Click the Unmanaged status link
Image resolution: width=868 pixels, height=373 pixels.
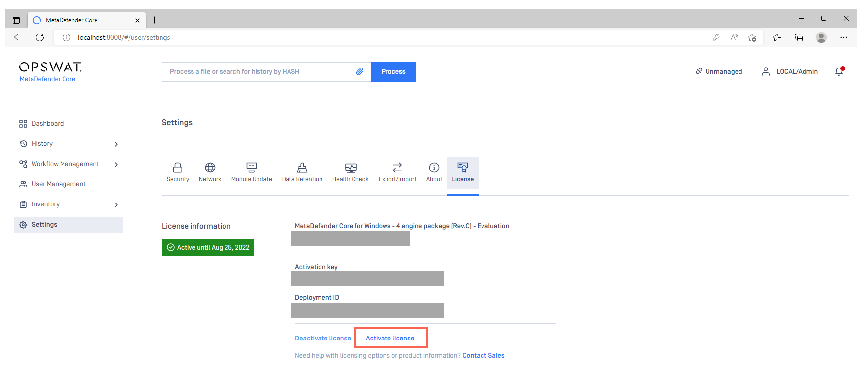point(719,71)
